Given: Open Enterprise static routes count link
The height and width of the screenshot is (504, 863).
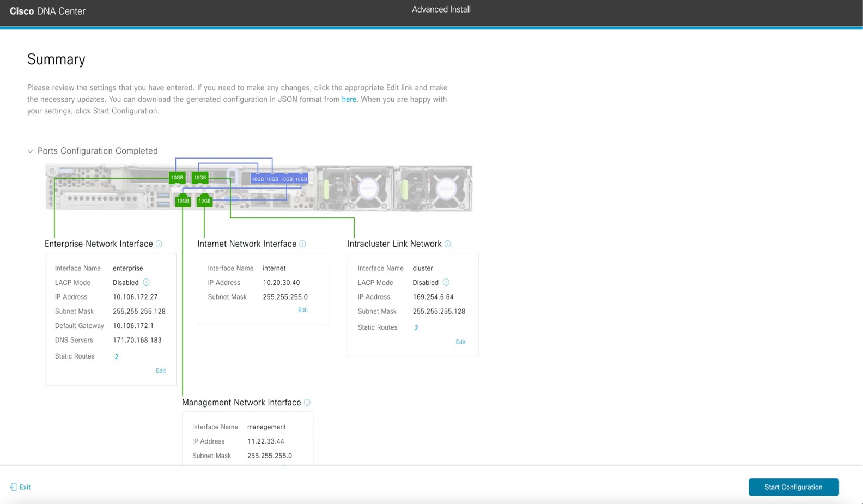Looking at the screenshot, I should coord(117,356).
